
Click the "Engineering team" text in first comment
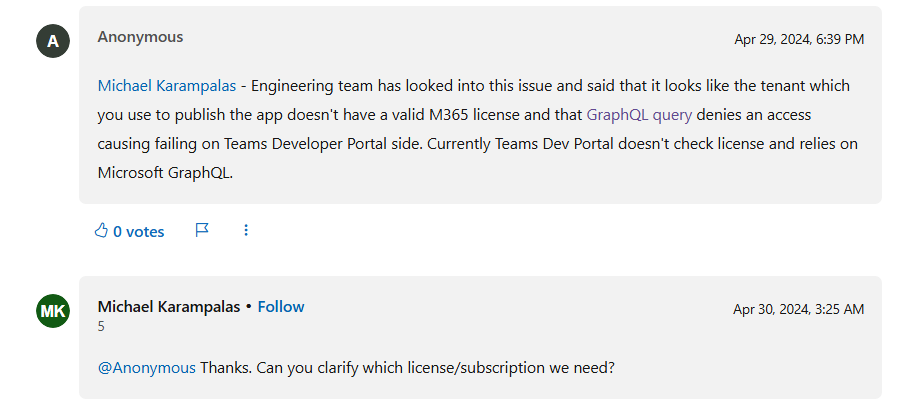point(308,86)
